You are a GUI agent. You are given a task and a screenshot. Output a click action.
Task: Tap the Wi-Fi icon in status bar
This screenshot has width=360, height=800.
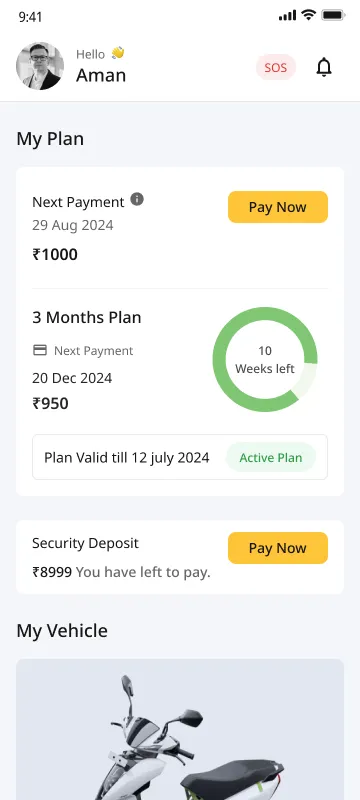pos(308,15)
